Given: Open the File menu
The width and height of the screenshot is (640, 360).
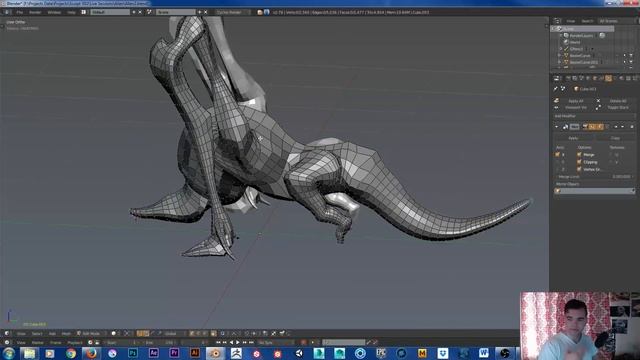Looking at the screenshot, I should pyautogui.click(x=20, y=12).
